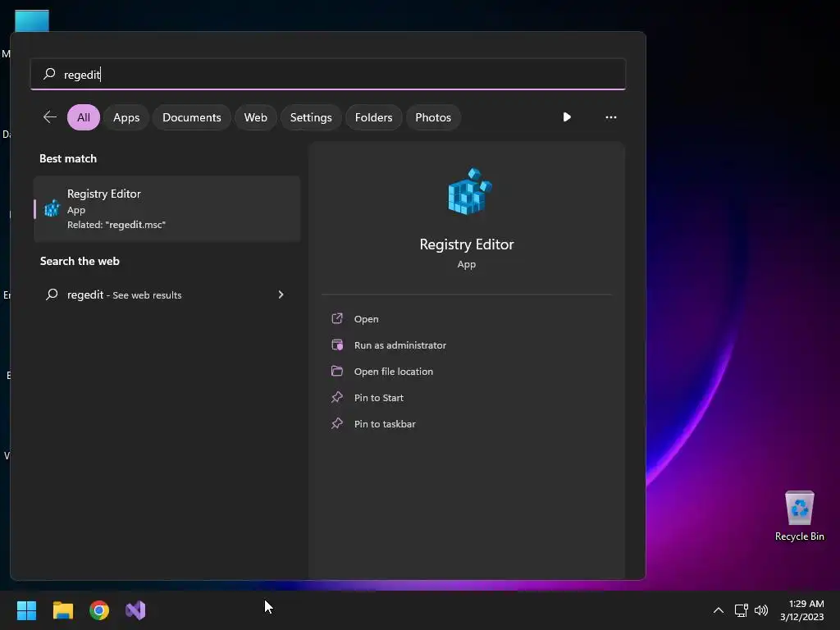Image resolution: width=840 pixels, height=630 pixels.
Task: Open regedit See web results entry
Action: (x=167, y=294)
